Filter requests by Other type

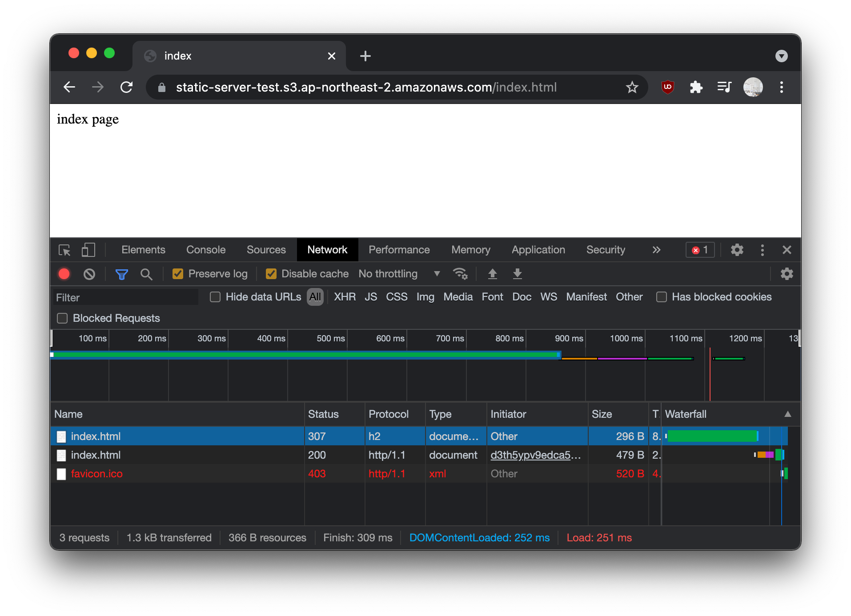tap(629, 297)
